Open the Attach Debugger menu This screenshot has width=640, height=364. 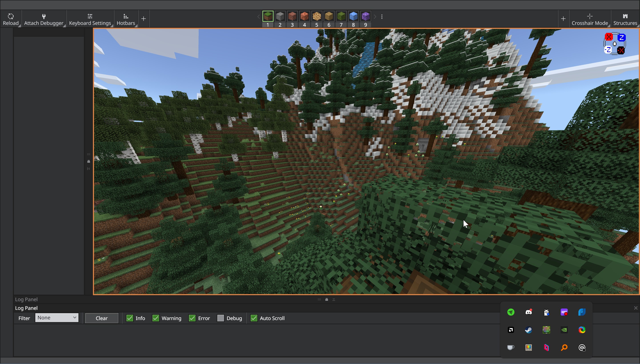[x=44, y=19]
